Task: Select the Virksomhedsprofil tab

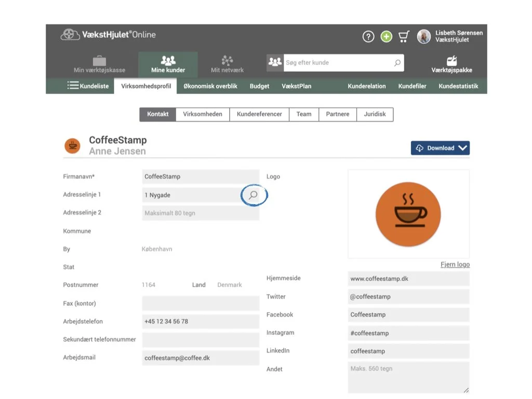Action: pos(146,86)
